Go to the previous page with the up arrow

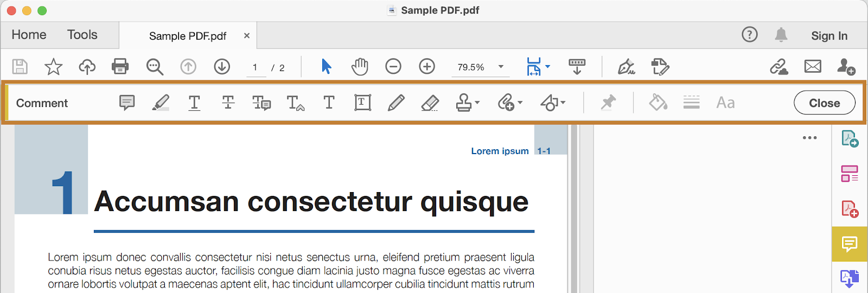pyautogui.click(x=188, y=67)
